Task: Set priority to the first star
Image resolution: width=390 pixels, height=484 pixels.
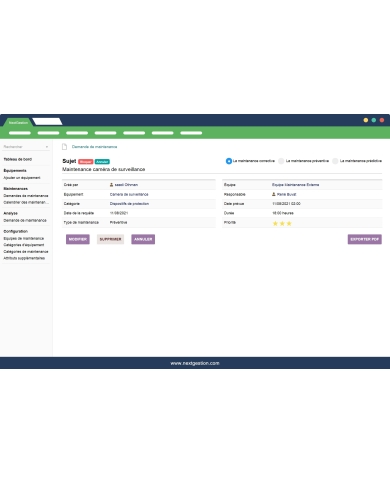Action: click(x=275, y=223)
